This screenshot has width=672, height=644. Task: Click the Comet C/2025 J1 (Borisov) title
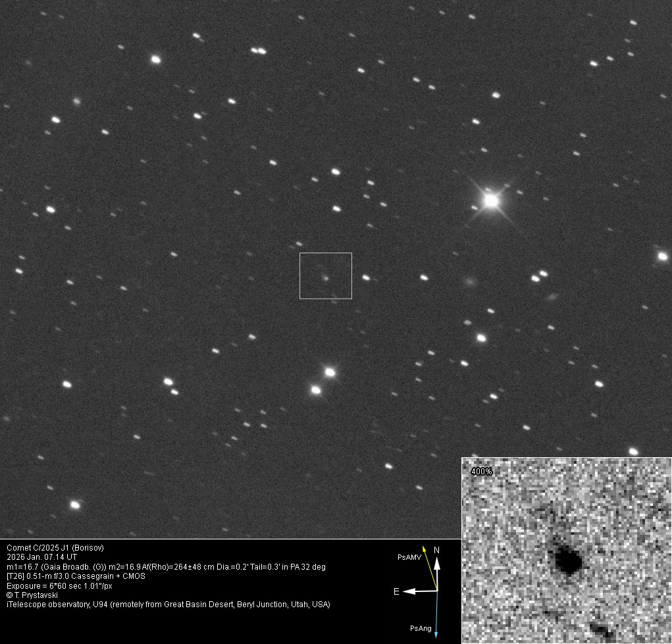pos(55,547)
